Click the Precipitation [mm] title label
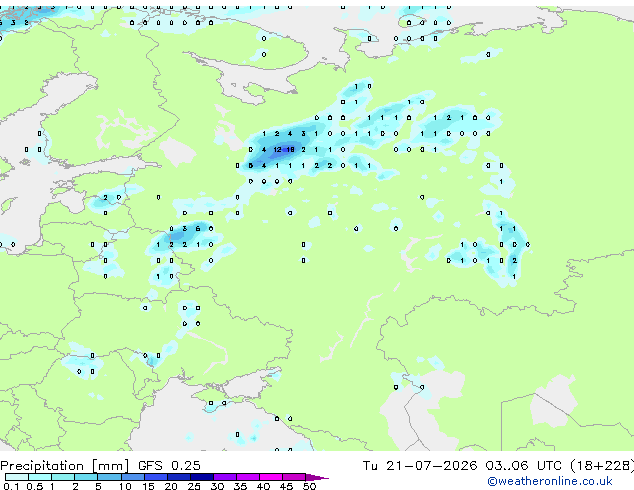 pyautogui.click(x=65, y=466)
